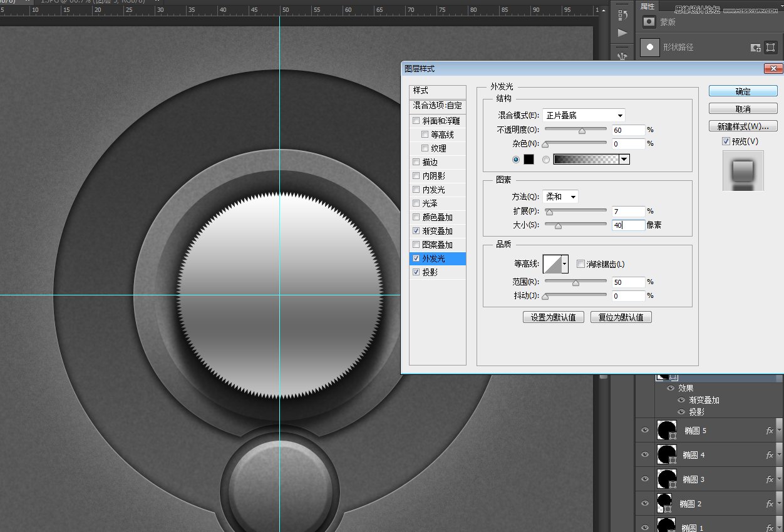Click the 蒙版 (mask) icon in Properties panel

pyautogui.click(x=649, y=22)
